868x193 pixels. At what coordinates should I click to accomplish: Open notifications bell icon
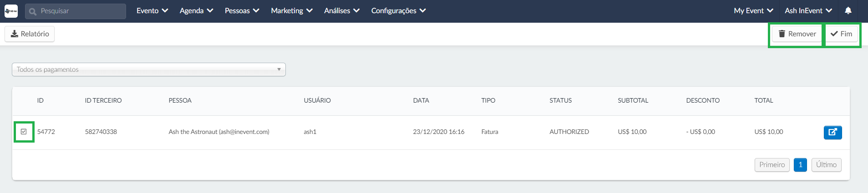click(848, 10)
